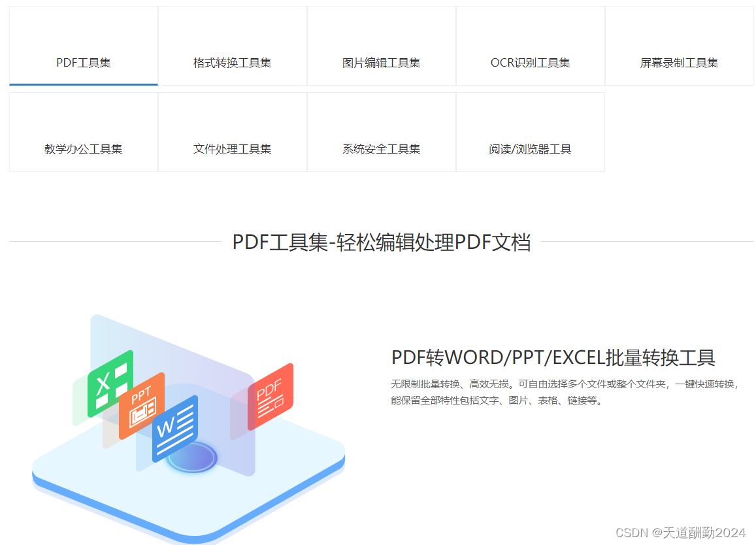756x545 pixels.
Task: Go to the 屏幕录制工具集 tab
Action: 680,46
